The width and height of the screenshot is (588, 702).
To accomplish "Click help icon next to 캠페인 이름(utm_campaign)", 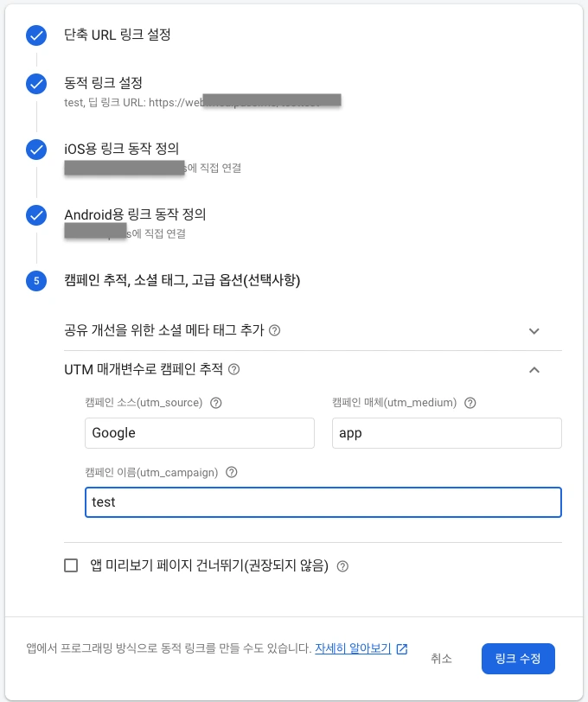I will (231, 473).
